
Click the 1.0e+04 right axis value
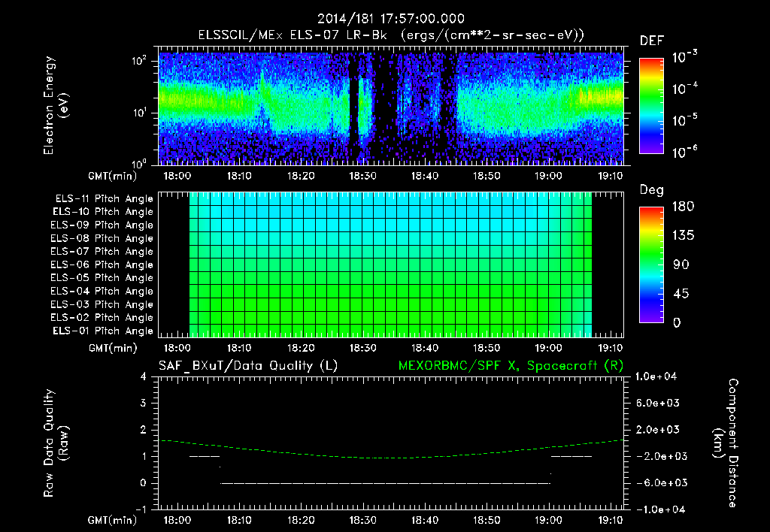tap(656, 376)
